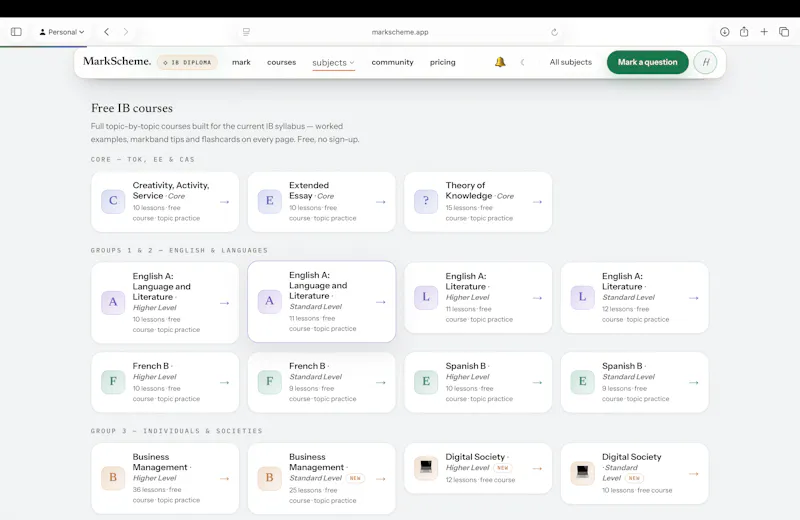This screenshot has height=520, width=800.
Task: Open the mark nav item
Action: pyautogui.click(x=241, y=62)
